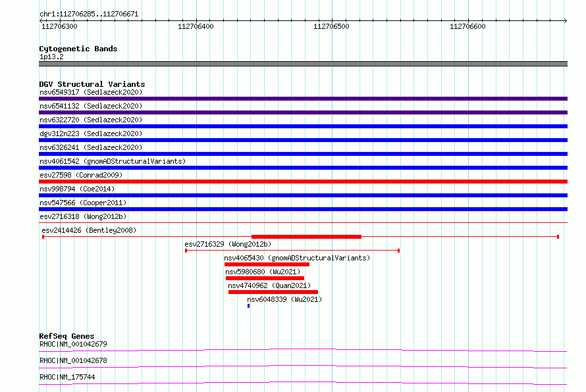
Task: Click the RHOC|NM_001042678 gene label
Action: pos(73,360)
